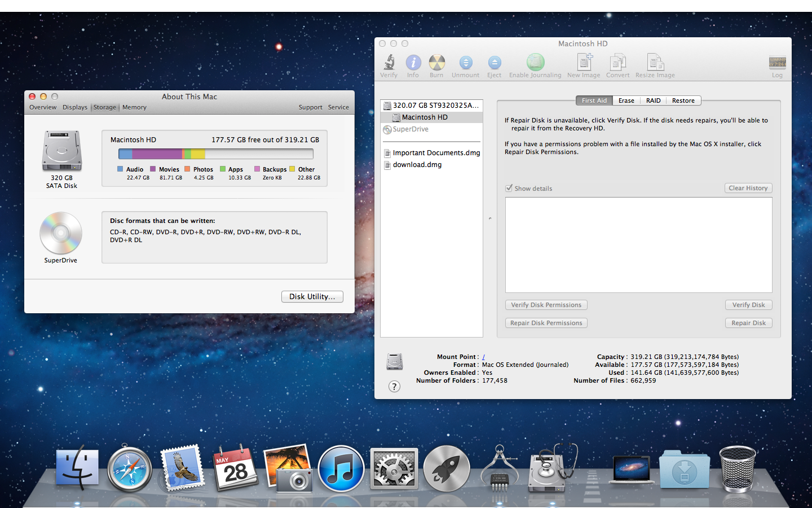Image resolution: width=812 pixels, height=508 pixels.
Task: Click the mount point path link
Action: click(483, 357)
